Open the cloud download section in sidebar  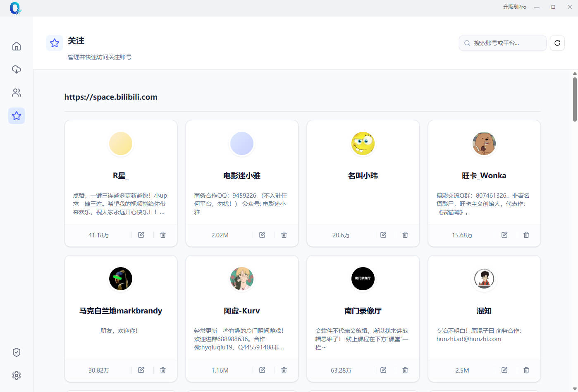[x=17, y=69]
